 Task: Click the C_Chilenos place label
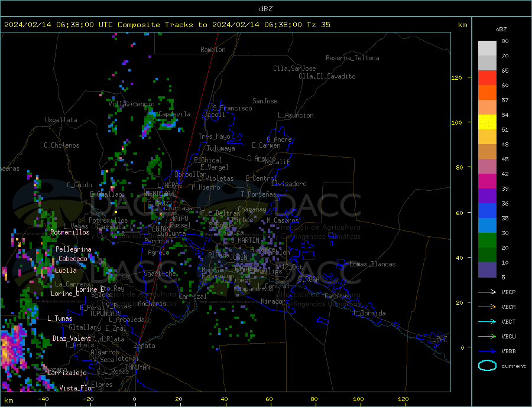(61, 145)
